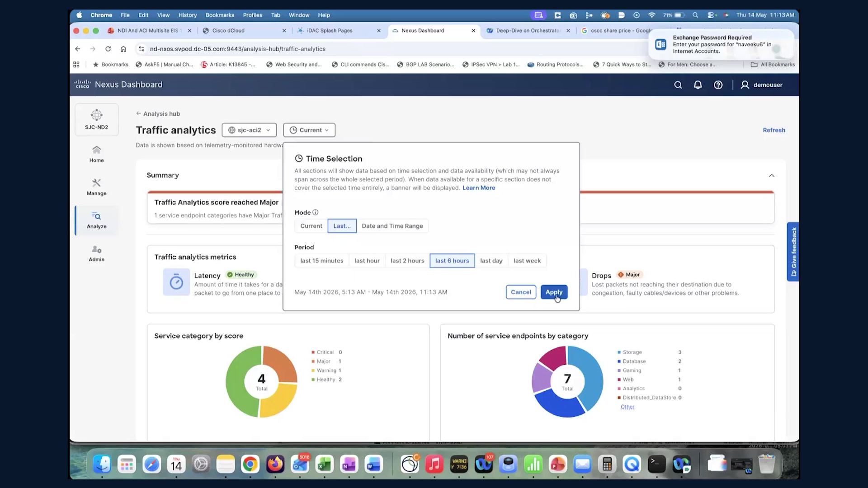868x488 pixels.
Task: Open the History menu in menu bar
Action: click(187, 15)
